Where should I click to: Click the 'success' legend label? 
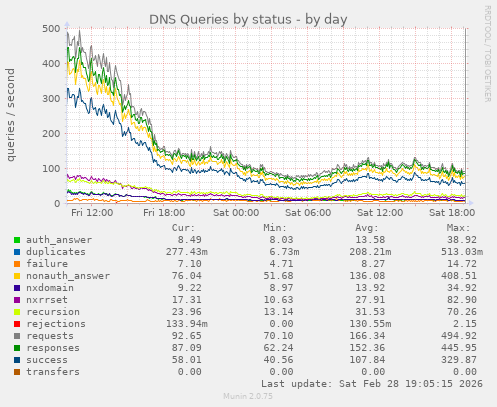click(x=47, y=360)
